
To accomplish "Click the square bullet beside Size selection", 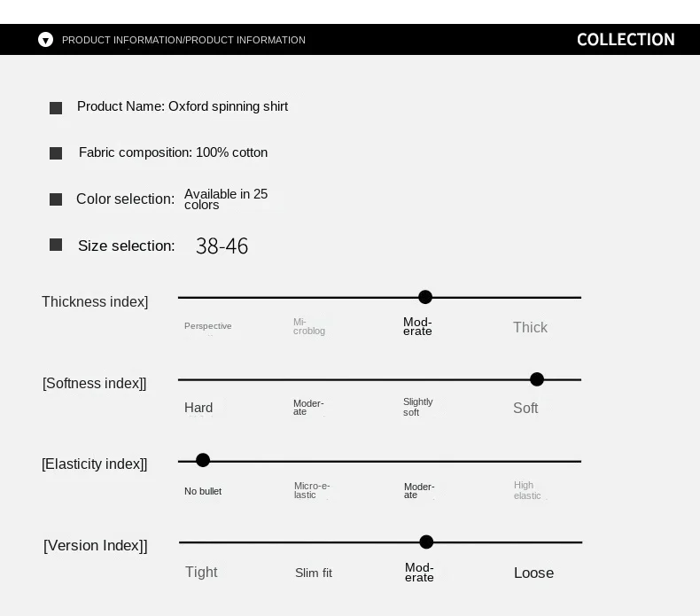I will pos(56,245).
